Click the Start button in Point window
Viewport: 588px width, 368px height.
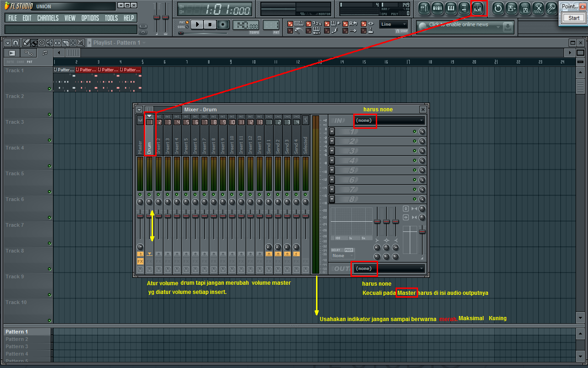(574, 18)
